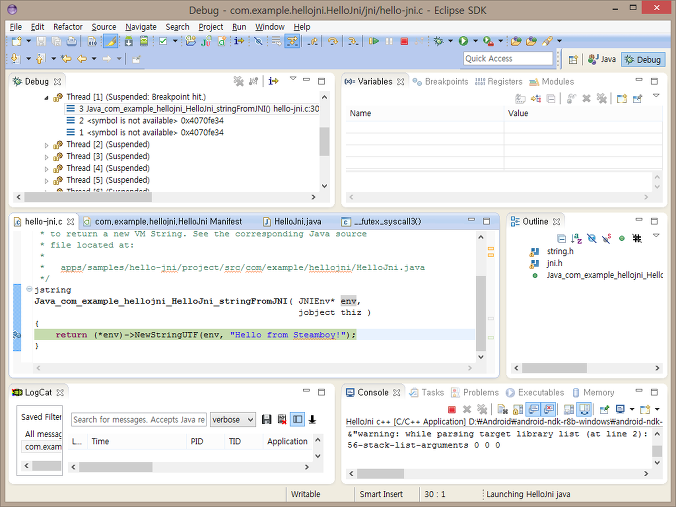Open the Refactor menu

coord(68,27)
